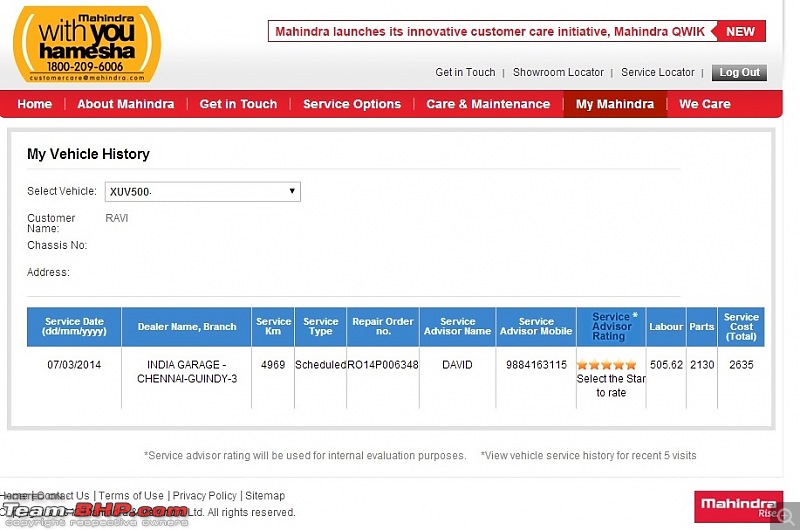This screenshot has width=800, height=530.
Task: Click the INDIA GARAGE - CHENNAI-GUINDY-3 cell
Action: tap(187, 372)
